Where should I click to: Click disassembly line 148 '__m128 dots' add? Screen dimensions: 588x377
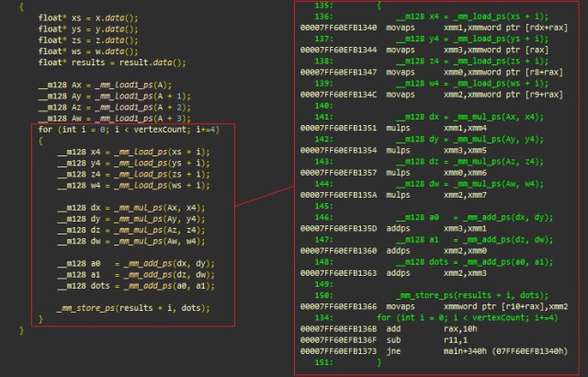(x=434, y=262)
